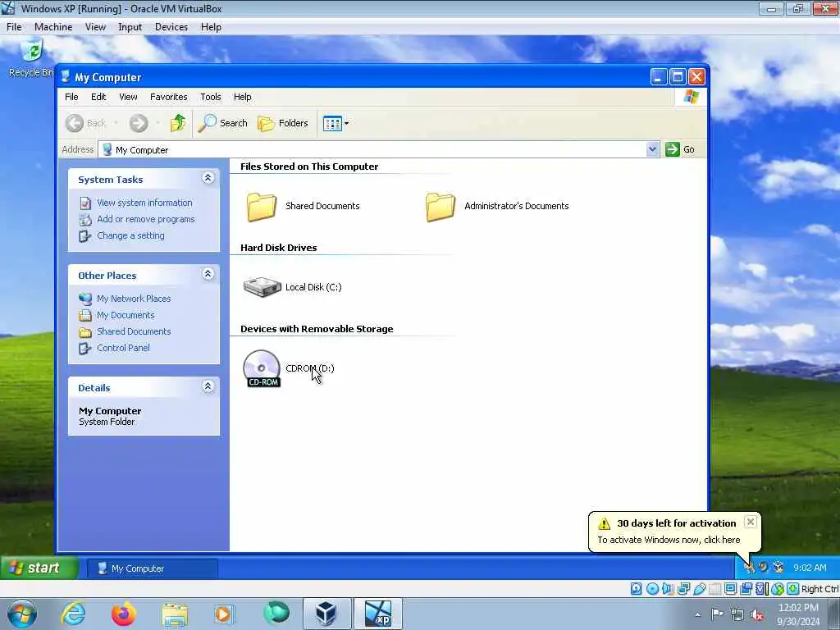Open the VirtualBox File menu
Image resolution: width=840 pixels, height=630 pixels.
14,27
